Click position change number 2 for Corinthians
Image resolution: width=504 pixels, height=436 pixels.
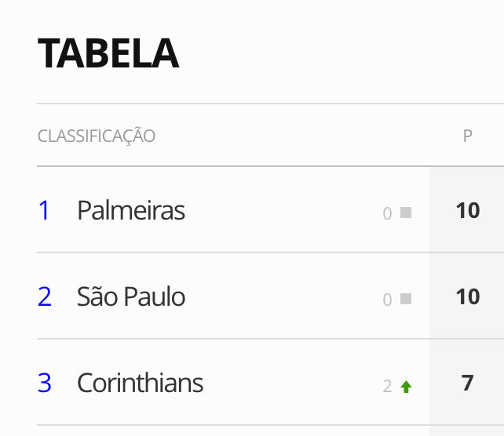[x=387, y=386]
